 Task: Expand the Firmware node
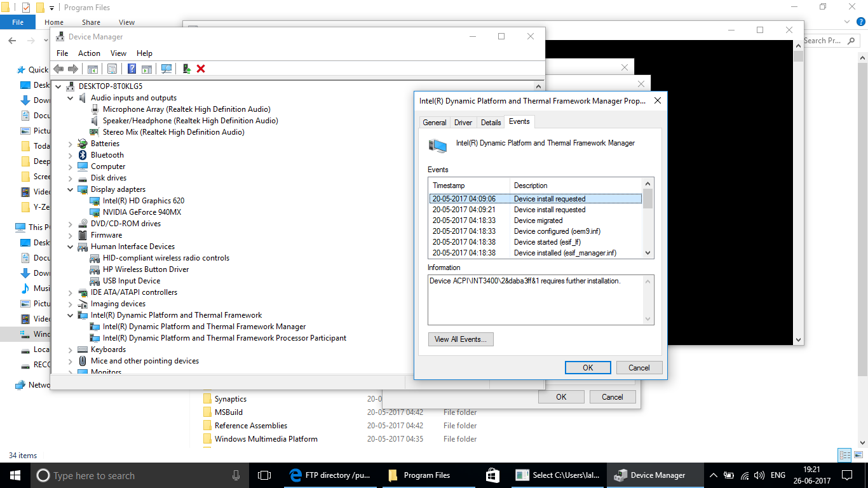(x=71, y=235)
